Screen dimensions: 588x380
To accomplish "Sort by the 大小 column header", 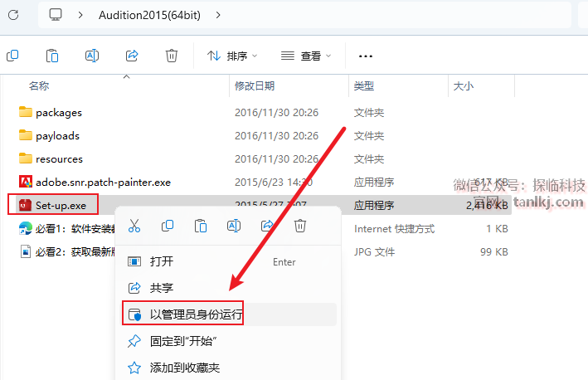I will pos(464,86).
